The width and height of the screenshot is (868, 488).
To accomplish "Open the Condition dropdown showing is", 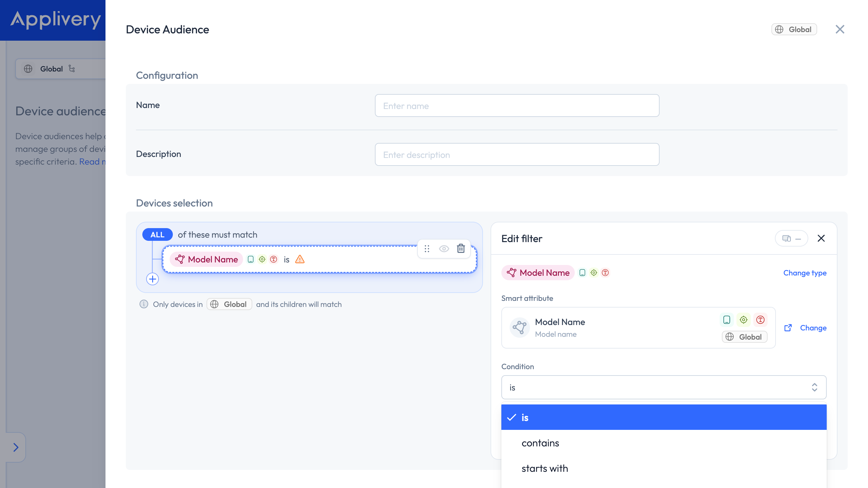I will pyautogui.click(x=663, y=387).
